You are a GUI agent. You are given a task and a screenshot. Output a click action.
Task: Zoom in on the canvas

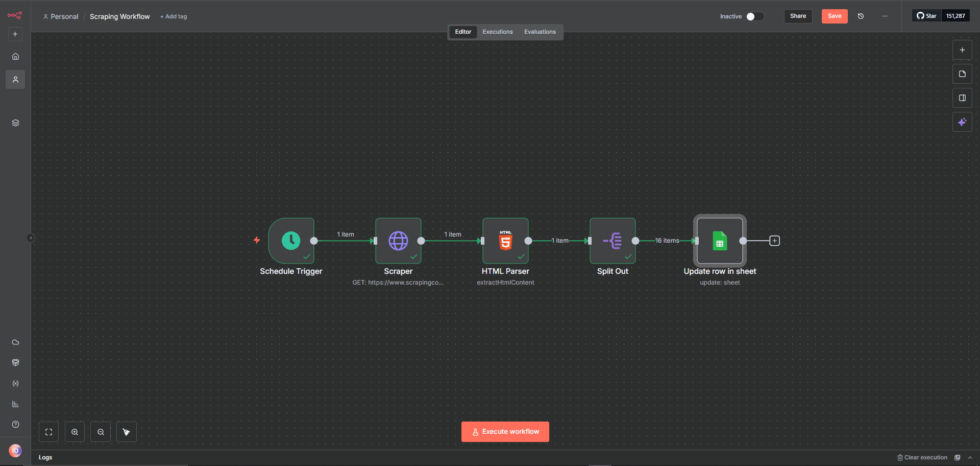(x=75, y=432)
